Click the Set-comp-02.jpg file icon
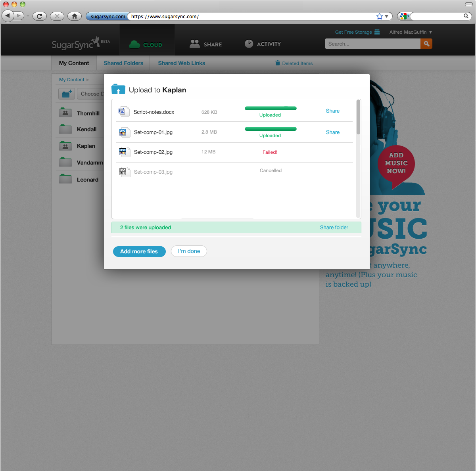Image resolution: width=476 pixels, height=471 pixels. pos(124,152)
